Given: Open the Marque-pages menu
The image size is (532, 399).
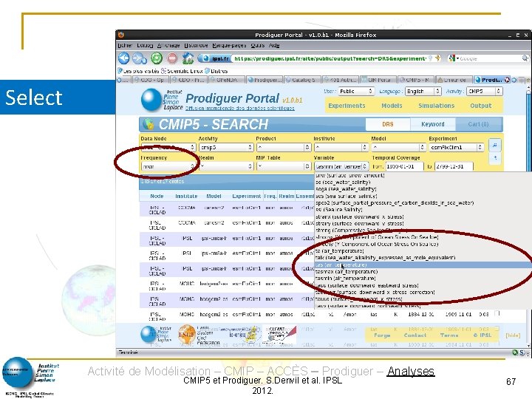Looking at the screenshot, I should (x=229, y=46).
